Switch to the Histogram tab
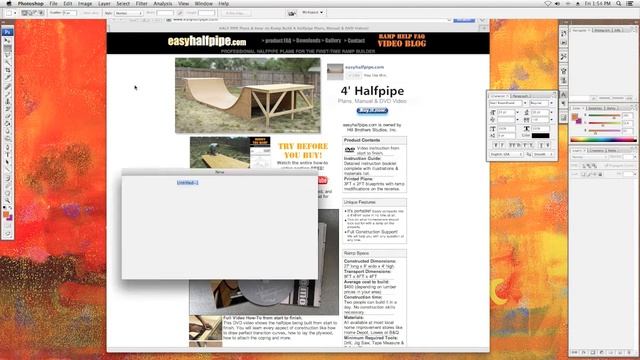This screenshot has width=640, height=360. [x=602, y=30]
